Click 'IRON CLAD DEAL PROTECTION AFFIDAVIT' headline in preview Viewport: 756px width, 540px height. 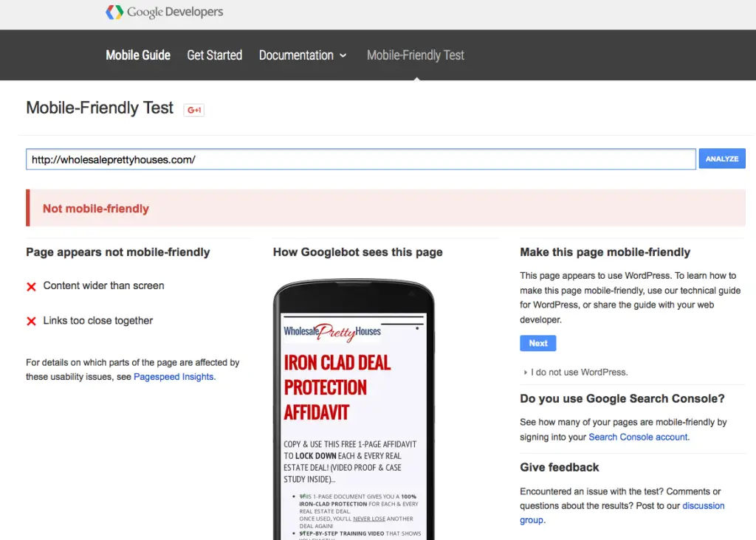pyautogui.click(x=337, y=388)
